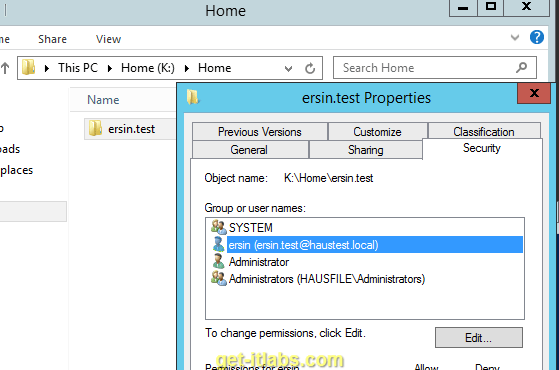559x370 pixels.
Task: Maximize the Home Explorer window
Action: click(491, 7)
